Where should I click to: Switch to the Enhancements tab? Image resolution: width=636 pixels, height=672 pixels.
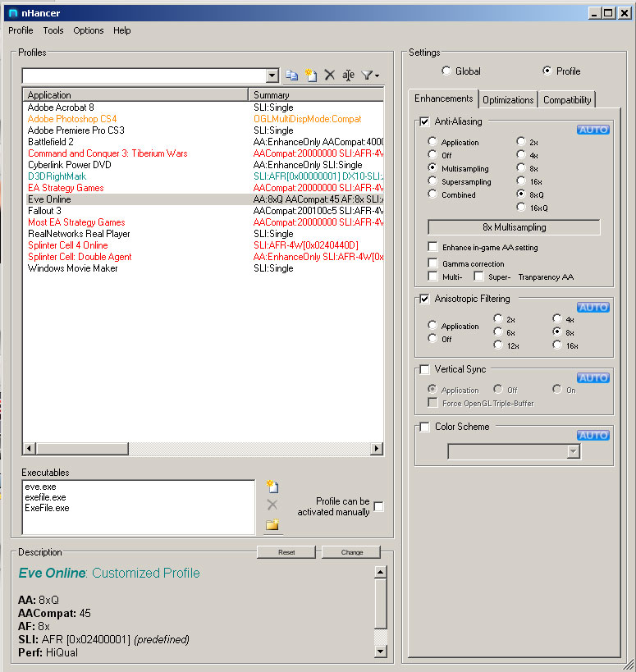click(x=444, y=98)
